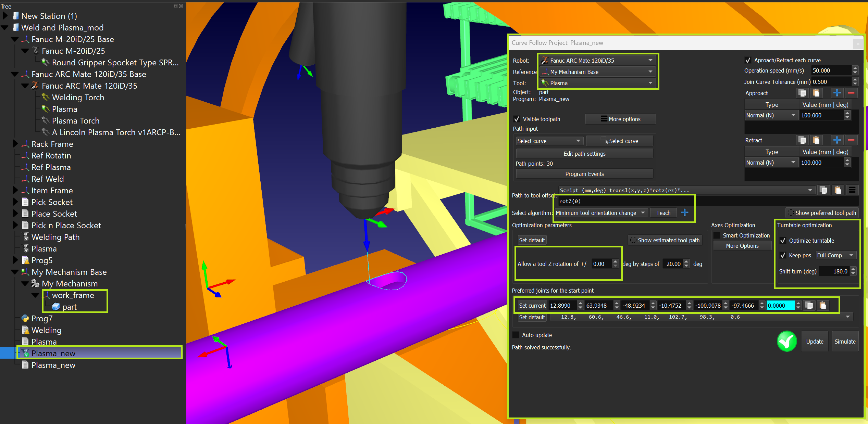Select Prog7 python item in tree

tap(42, 318)
